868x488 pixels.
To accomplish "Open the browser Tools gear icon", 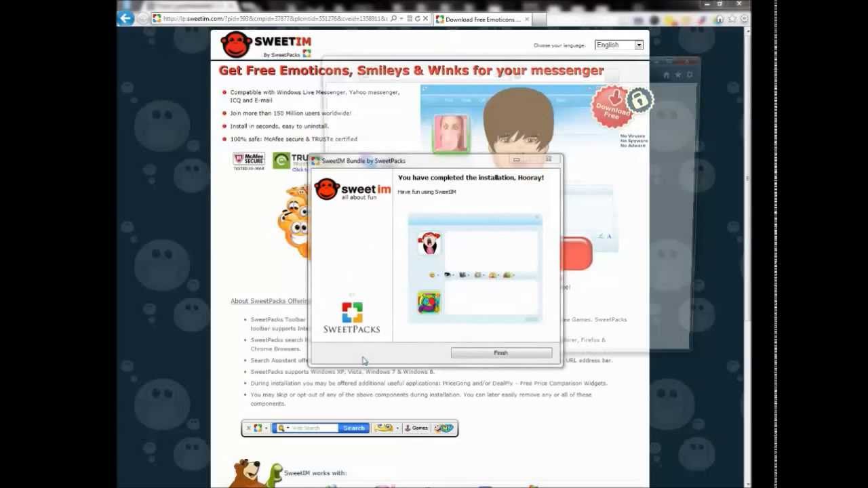I will tap(744, 19).
